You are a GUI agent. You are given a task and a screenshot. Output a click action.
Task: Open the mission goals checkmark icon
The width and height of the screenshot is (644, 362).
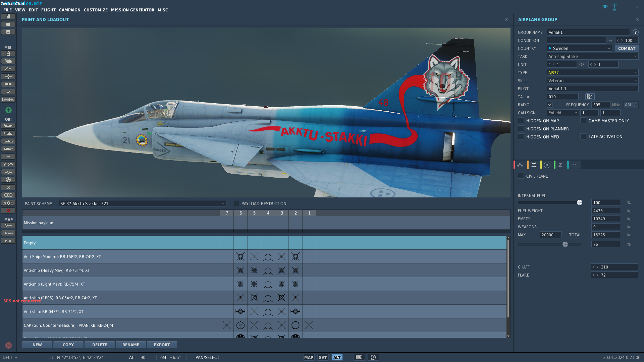(8, 92)
